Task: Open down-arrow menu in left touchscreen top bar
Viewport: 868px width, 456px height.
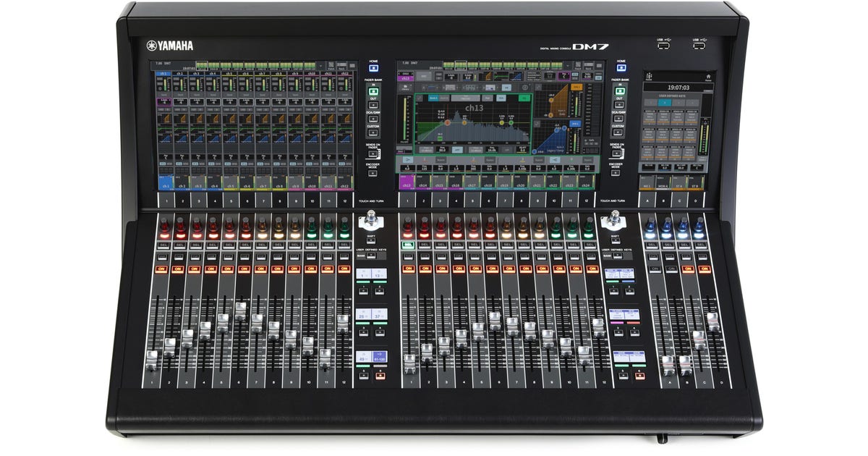Action: pyautogui.click(x=320, y=66)
